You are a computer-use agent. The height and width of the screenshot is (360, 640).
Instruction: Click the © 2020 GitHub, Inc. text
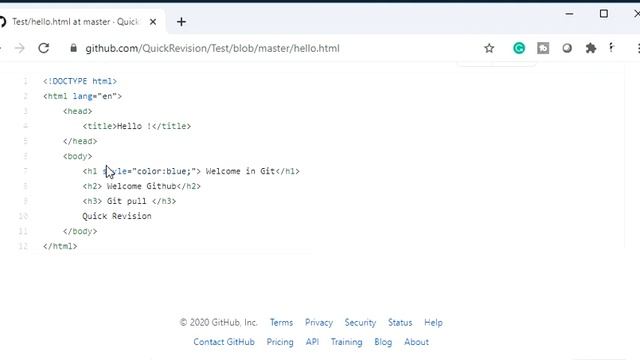[x=219, y=322]
